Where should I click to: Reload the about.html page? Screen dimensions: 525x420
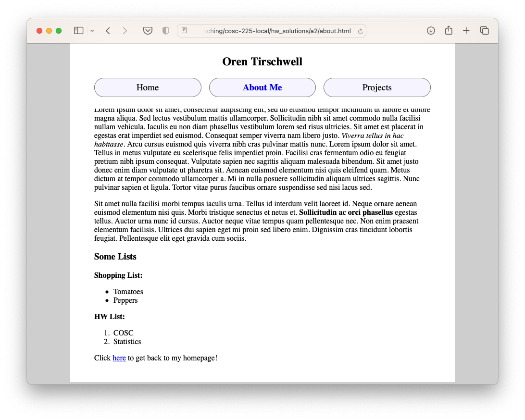tap(360, 31)
